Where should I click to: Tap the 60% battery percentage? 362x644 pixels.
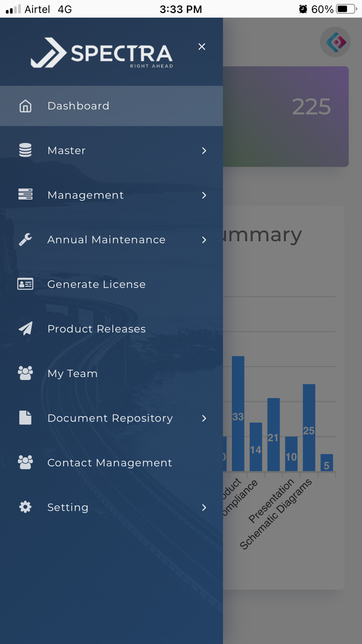322,9
